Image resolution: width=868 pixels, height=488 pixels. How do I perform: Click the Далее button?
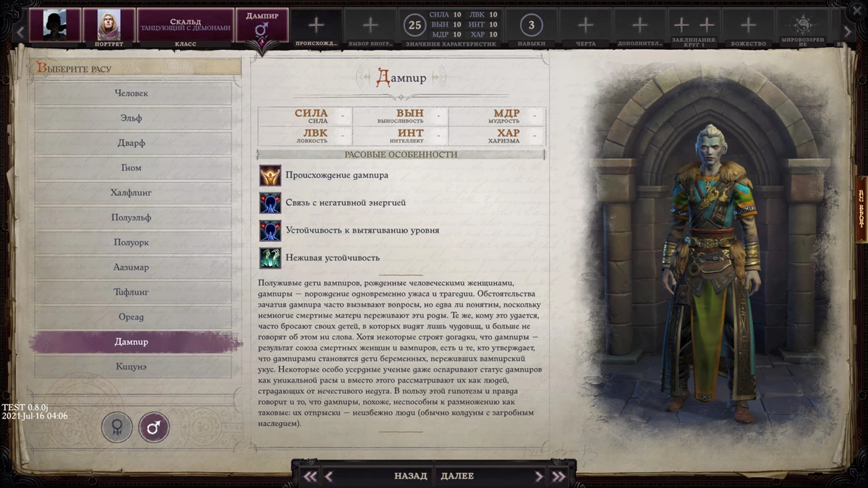(x=456, y=476)
